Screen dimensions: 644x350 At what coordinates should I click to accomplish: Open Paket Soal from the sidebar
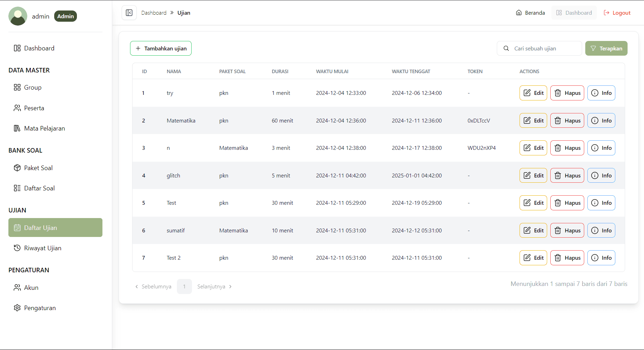click(38, 168)
